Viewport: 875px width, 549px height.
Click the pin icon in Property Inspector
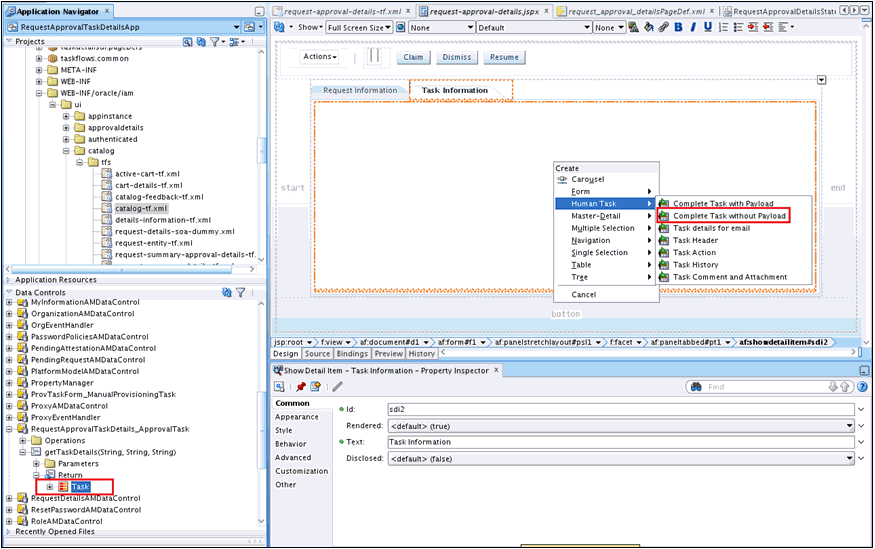[x=300, y=387]
